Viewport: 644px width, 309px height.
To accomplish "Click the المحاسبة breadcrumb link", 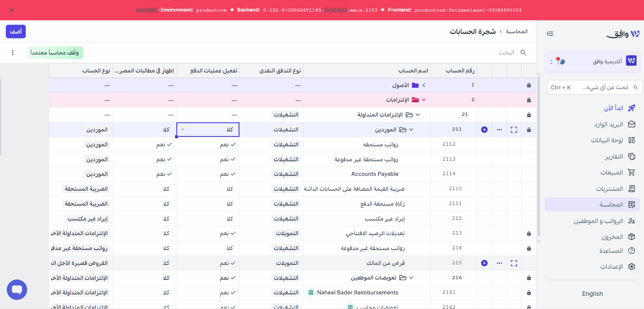I will 516,31.
